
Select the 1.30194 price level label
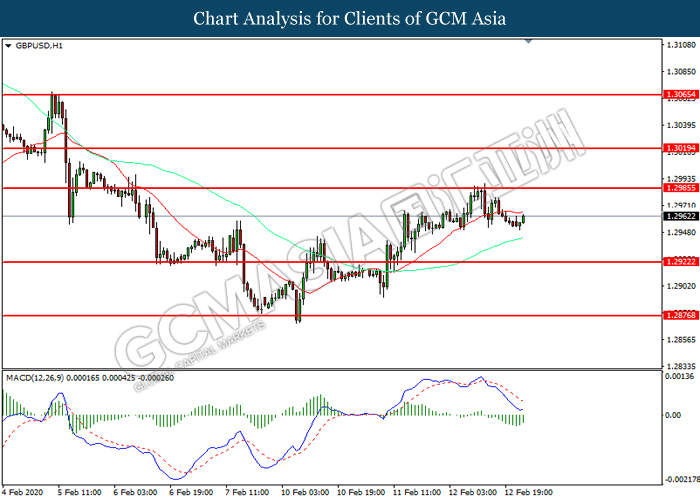coord(681,148)
